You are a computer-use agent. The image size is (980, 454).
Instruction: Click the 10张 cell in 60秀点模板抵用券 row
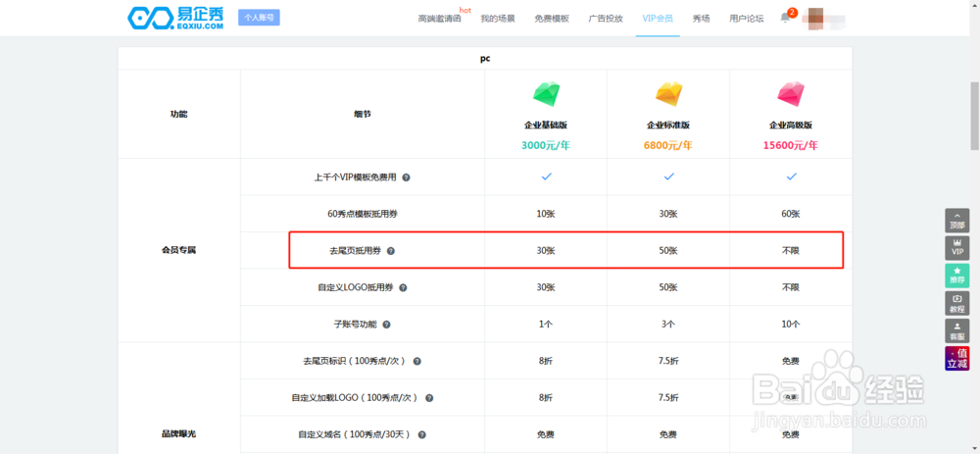(x=546, y=214)
